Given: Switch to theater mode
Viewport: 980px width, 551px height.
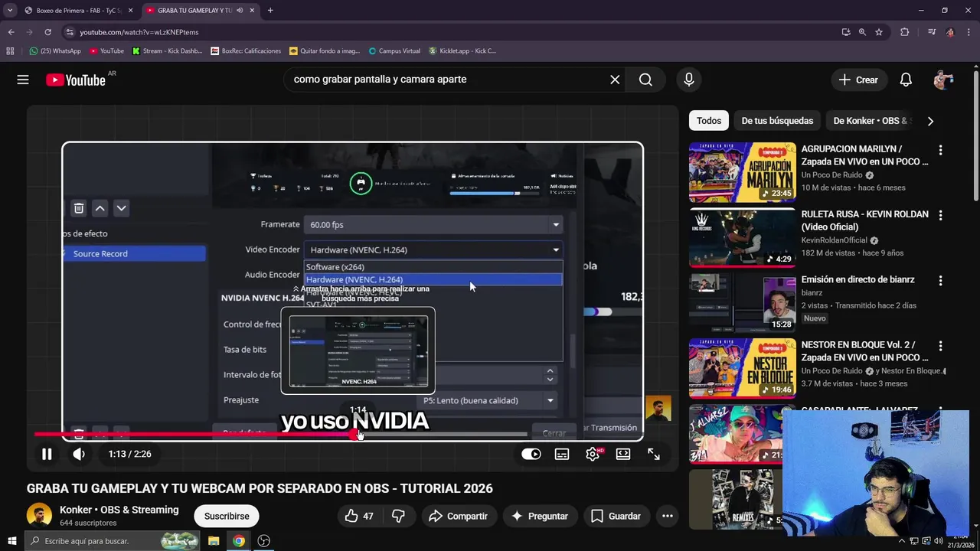Looking at the screenshot, I should [x=623, y=454].
